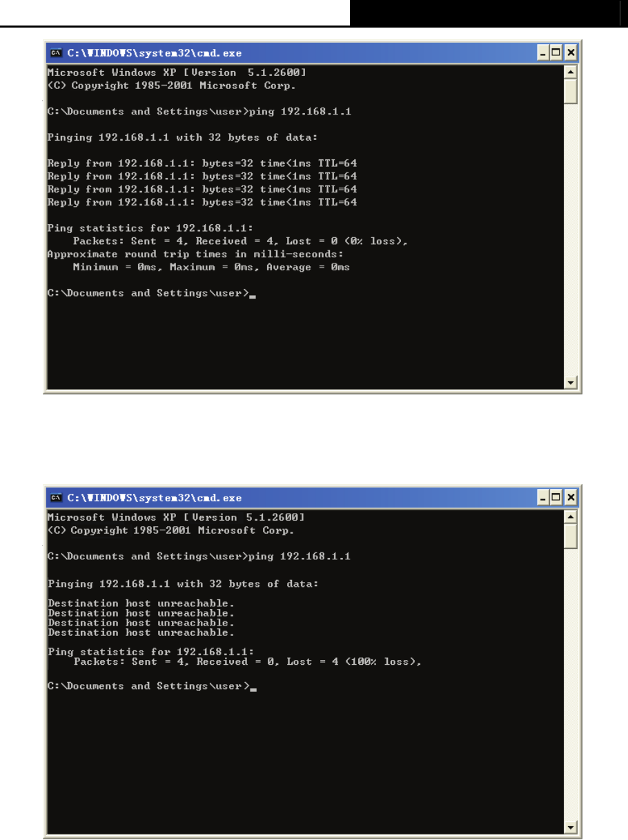Minimize the cmd window showing successful ping replies
Image resolution: width=628 pixels, height=840 pixels.
point(544,52)
